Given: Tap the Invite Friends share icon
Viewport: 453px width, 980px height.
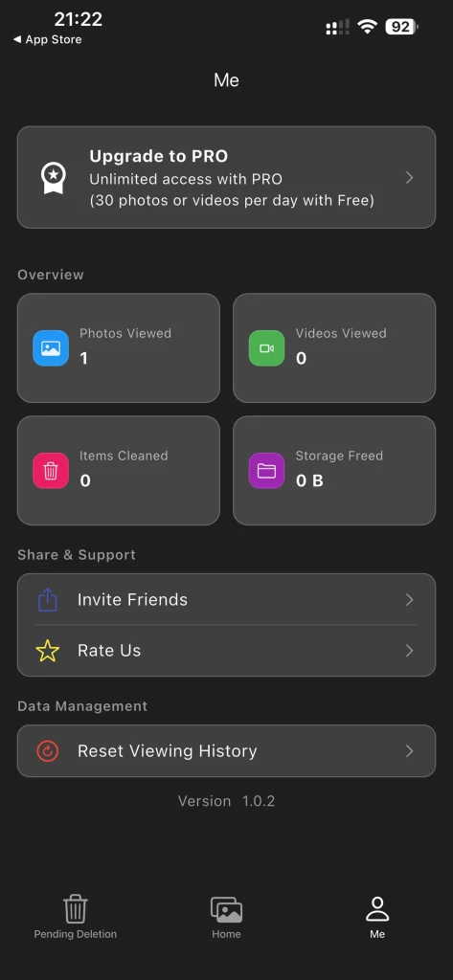Looking at the screenshot, I should 48,600.
